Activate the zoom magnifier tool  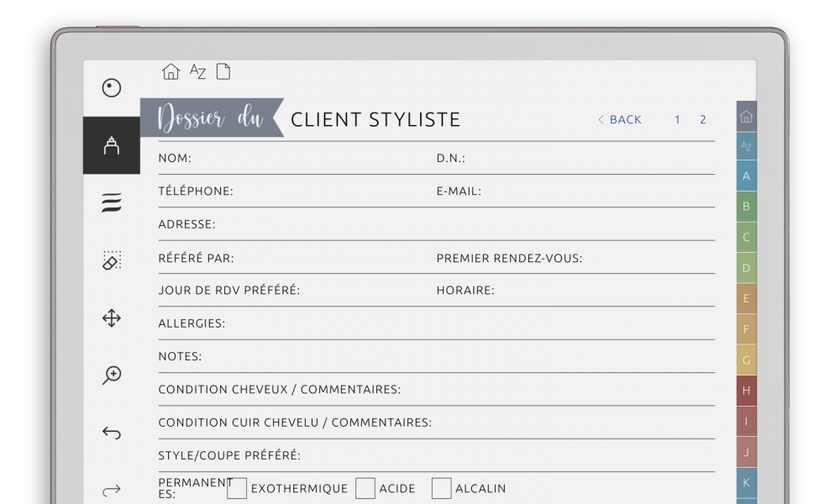tap(112, 375)
